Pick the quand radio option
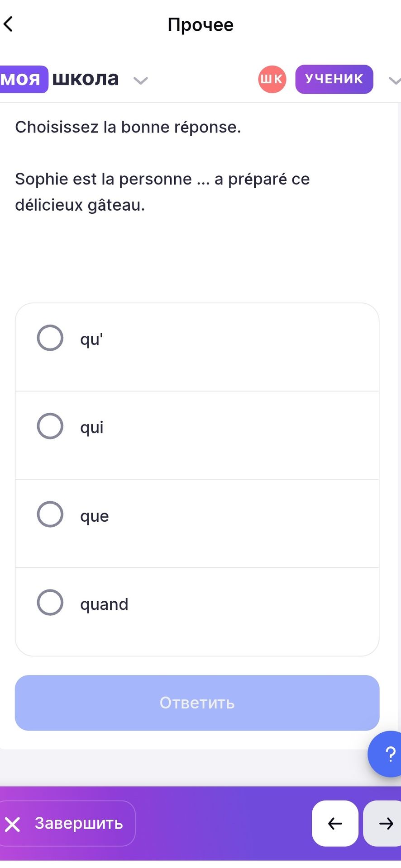 click(x=50, y=602)
